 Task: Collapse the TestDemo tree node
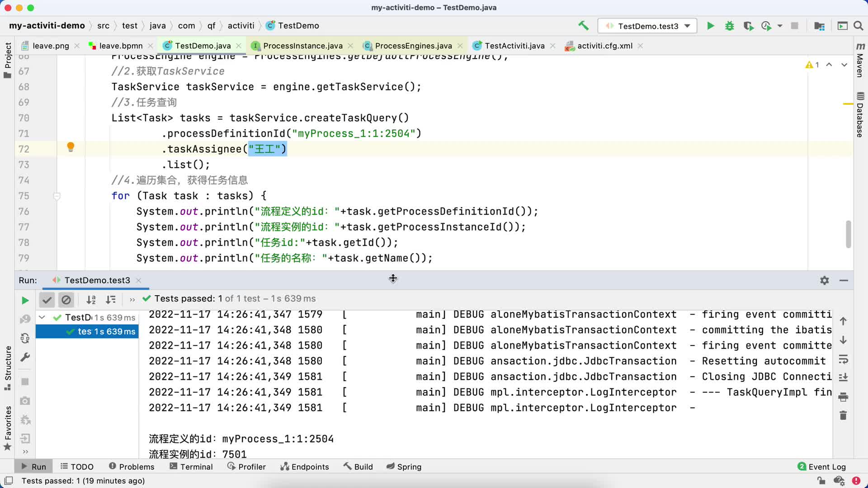[x=42, y=317]
